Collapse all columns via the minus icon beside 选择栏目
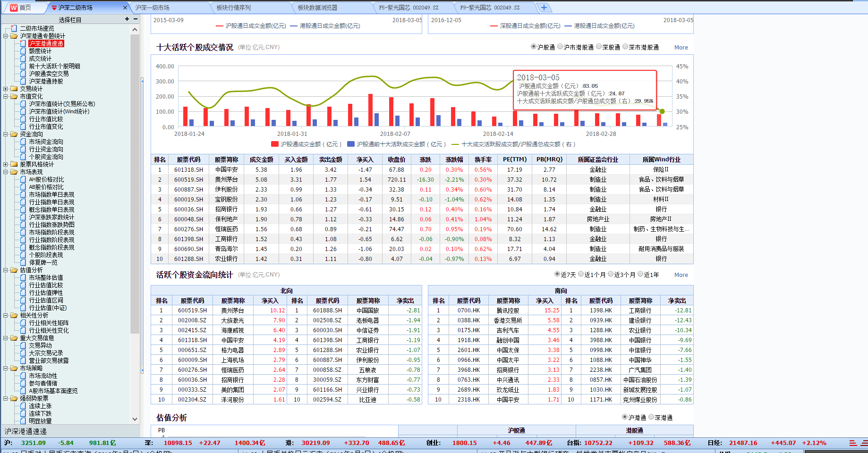Viewport: 868px width, 453px height. 136,19
